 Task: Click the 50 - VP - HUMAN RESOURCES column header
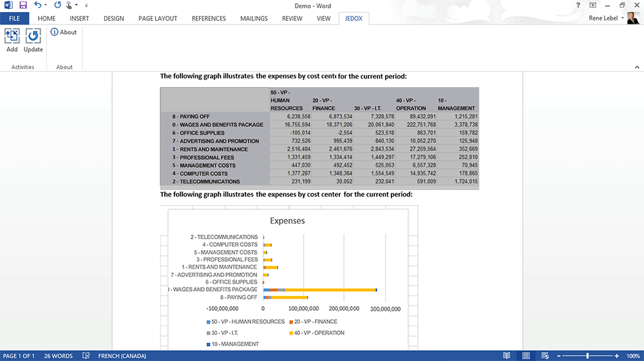pyautogui.click(x=287, y=101)
